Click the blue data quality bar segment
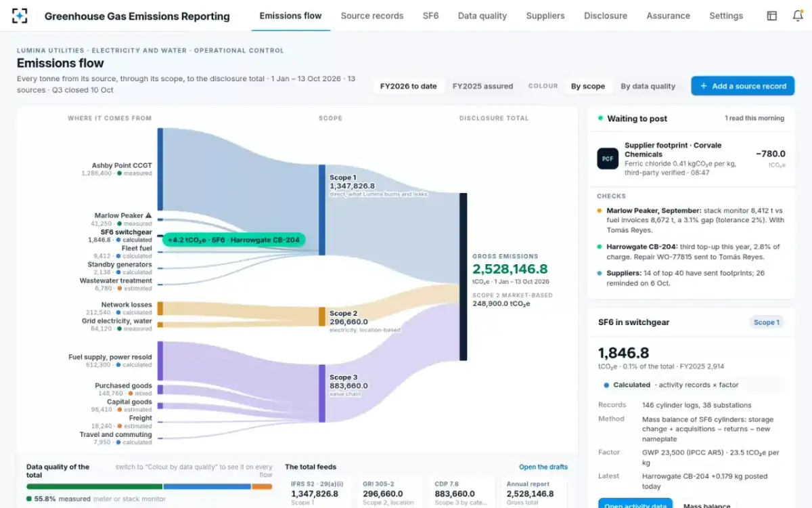Viewport: 812px width, 508px height. pos(207,486)
